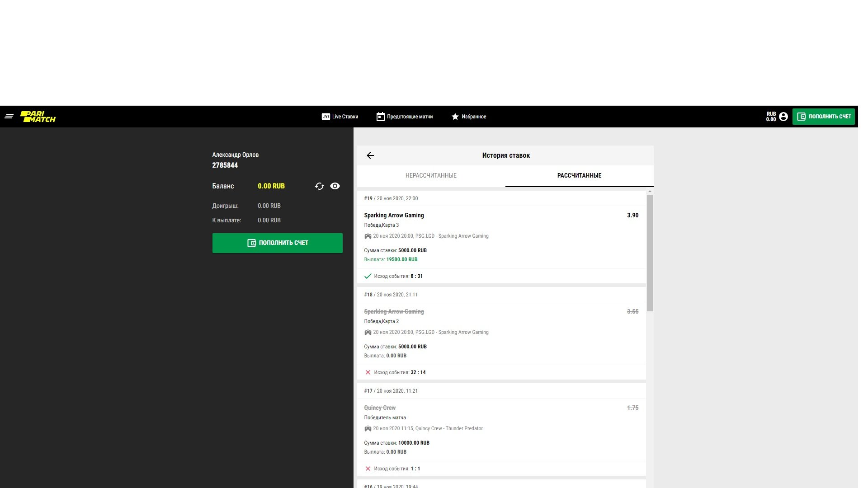The image size is (868, 488).
Task: Go back with arrow in История ставок
Action: pos(370,155)
